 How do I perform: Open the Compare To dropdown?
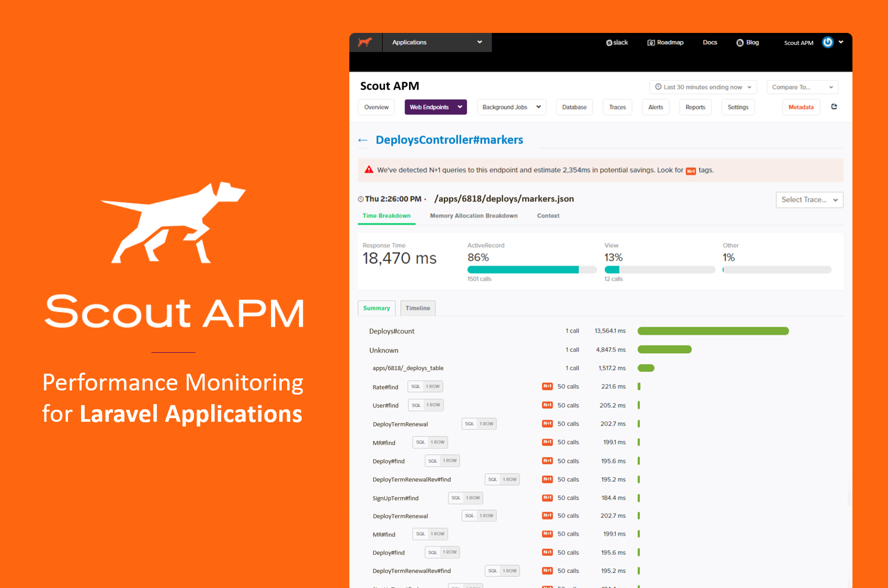802,87
